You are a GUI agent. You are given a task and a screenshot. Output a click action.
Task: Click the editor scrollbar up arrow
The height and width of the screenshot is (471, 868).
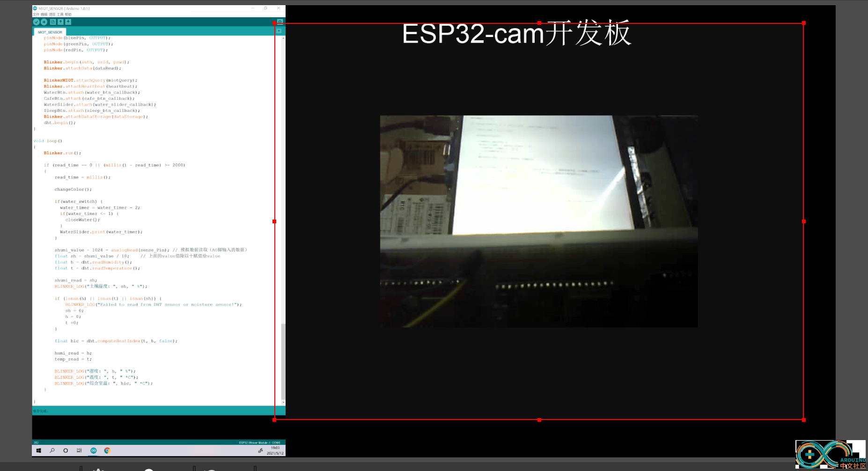pos(283,38)
